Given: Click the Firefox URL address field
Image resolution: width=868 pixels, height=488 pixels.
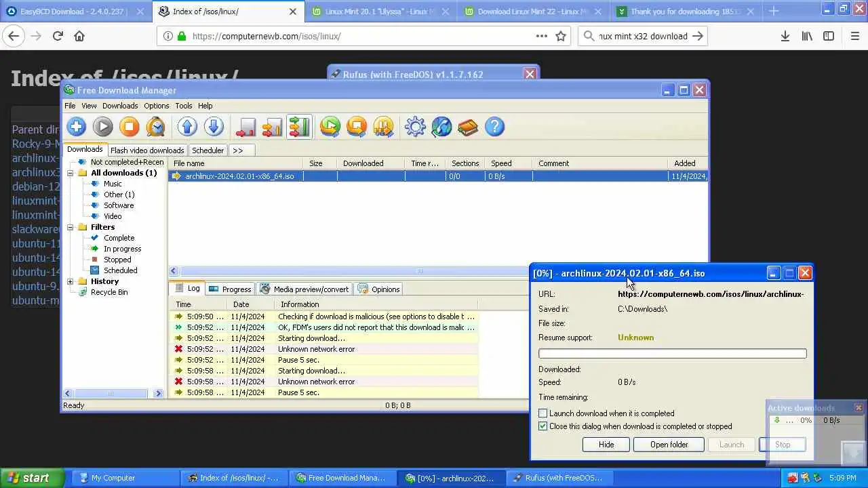Looking at the screenshot, I should pos(361,36).
